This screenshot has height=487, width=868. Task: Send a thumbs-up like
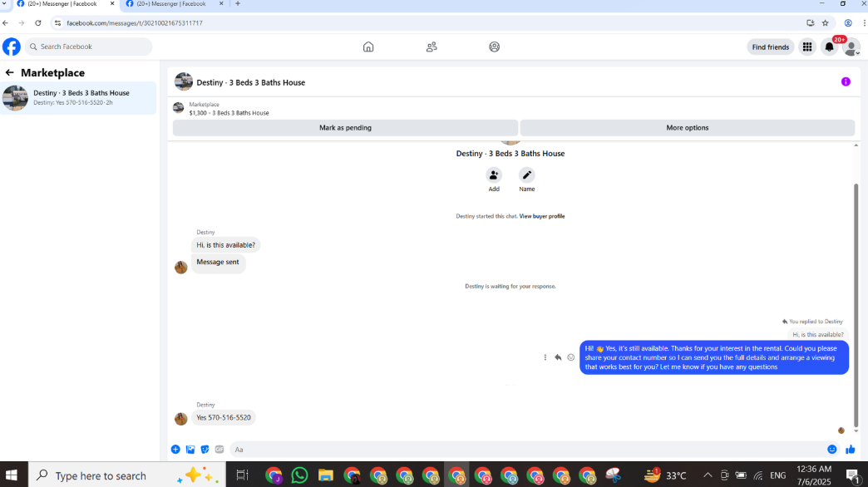pyautogui.click(x=851, y=450)
